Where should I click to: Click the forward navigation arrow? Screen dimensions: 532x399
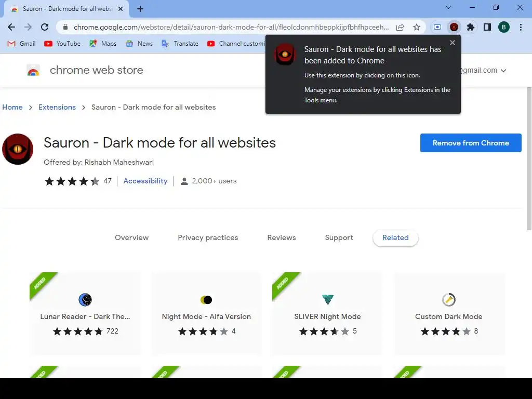point(28,27)
